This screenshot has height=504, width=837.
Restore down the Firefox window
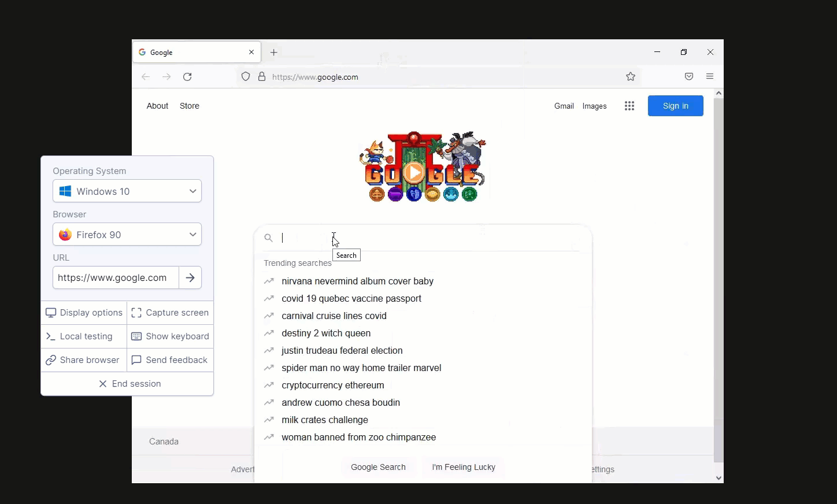pyautogui.click(x=684, y=52)
